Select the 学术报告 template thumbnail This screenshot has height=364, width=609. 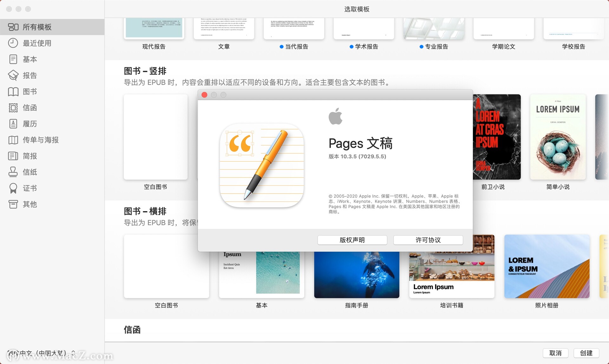[364, 28]
